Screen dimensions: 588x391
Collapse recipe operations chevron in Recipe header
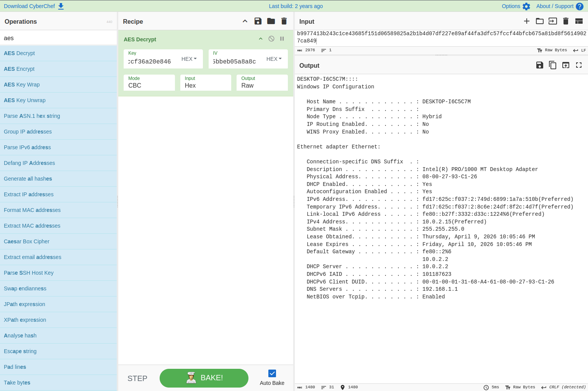pyautogui.click(x=245, y=21)
